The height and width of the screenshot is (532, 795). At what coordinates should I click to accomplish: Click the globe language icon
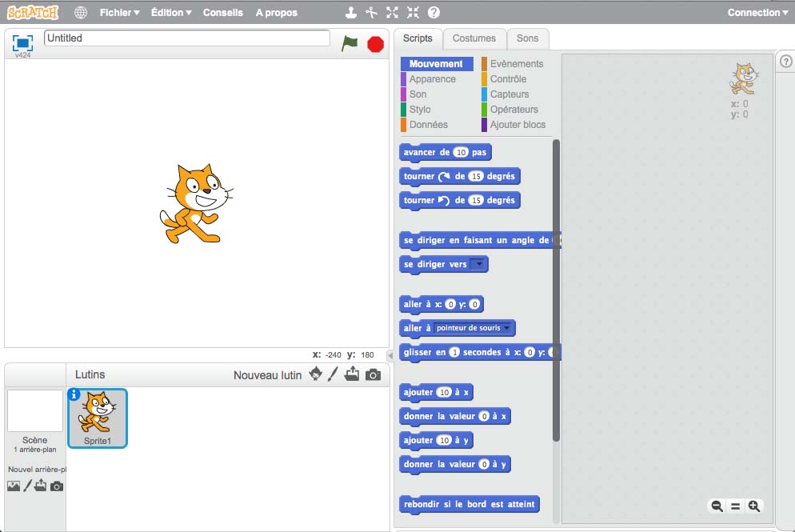pyautogui.click(x=81, y=13)
